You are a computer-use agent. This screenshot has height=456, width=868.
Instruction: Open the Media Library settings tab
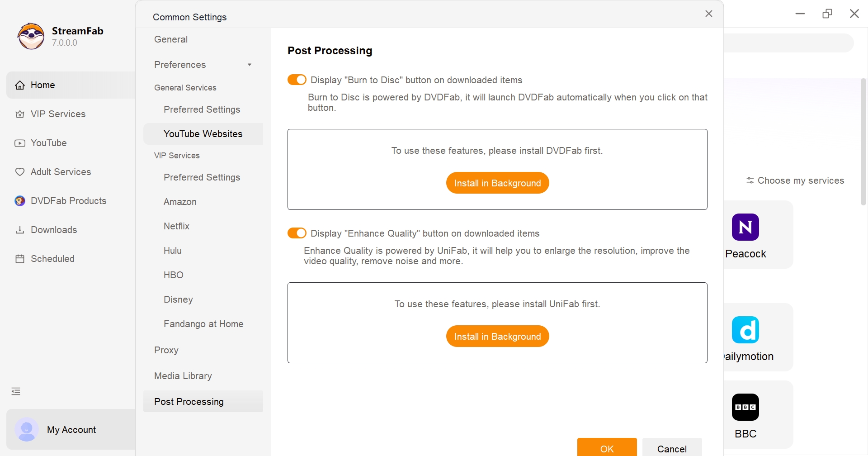click(x=183, y=376)
